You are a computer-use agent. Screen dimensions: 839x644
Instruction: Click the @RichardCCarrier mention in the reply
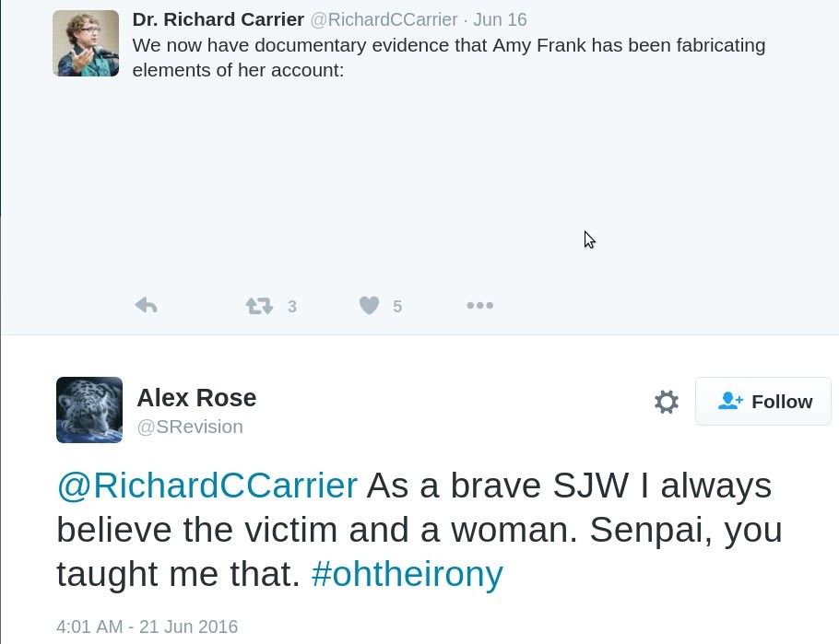[207, 486]
